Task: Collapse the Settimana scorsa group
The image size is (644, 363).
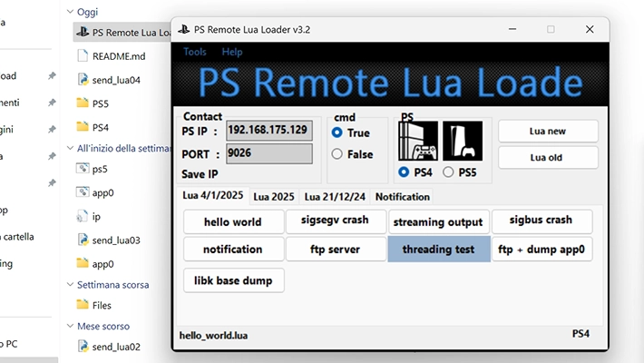Action: (x=70, y=284)
